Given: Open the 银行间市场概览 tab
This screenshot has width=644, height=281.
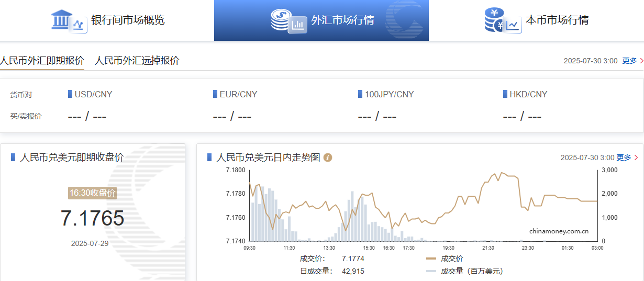Looking at the screenshot, I should (x=128, y=20).
